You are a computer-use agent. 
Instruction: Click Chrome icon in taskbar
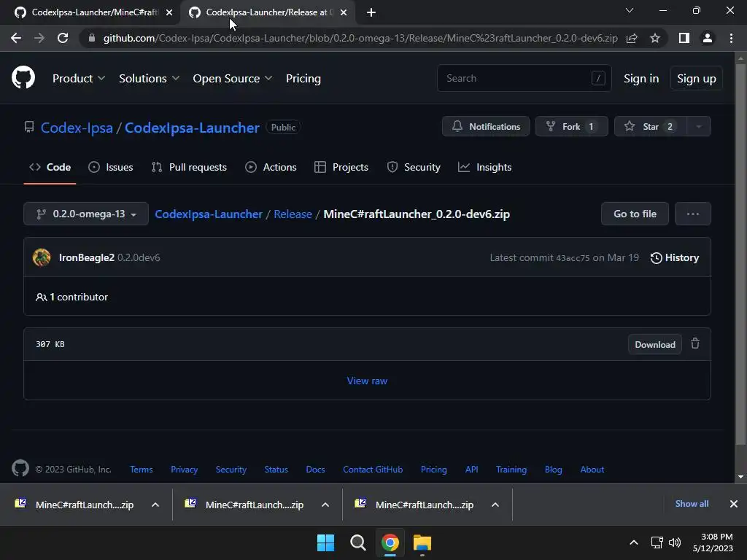(390, 542)
